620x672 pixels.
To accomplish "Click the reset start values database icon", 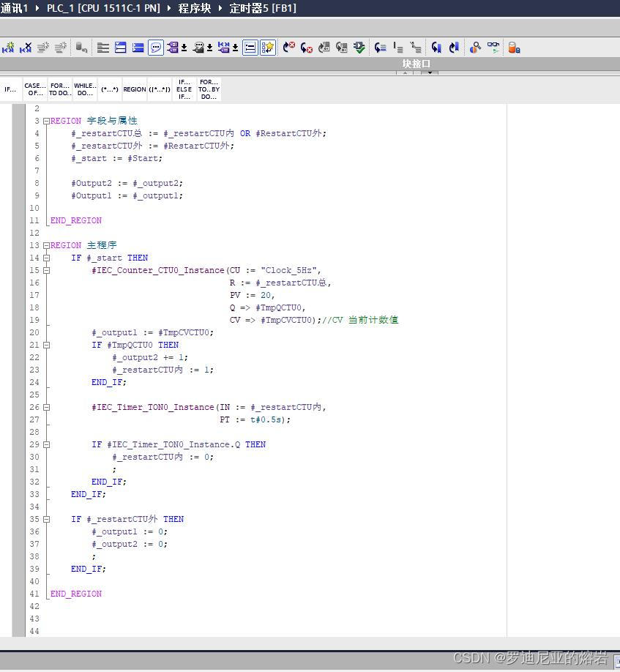I will click(x=81, y=48).
